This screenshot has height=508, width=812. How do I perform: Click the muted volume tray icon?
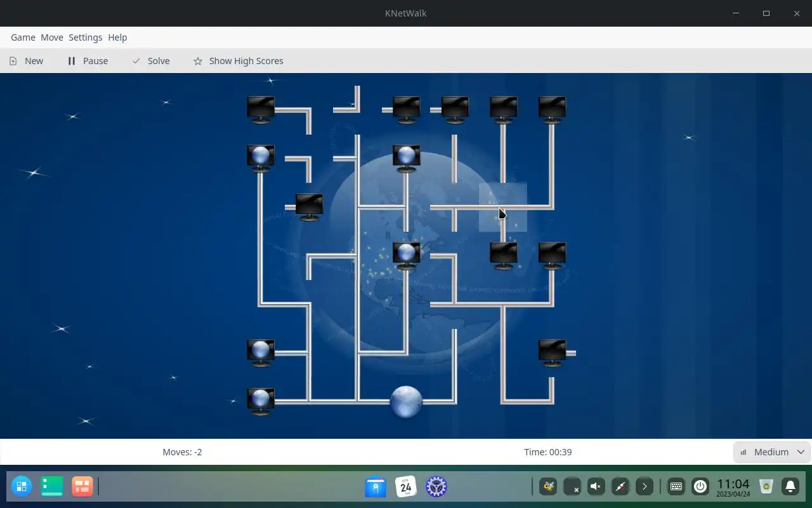tap(596, 486)
